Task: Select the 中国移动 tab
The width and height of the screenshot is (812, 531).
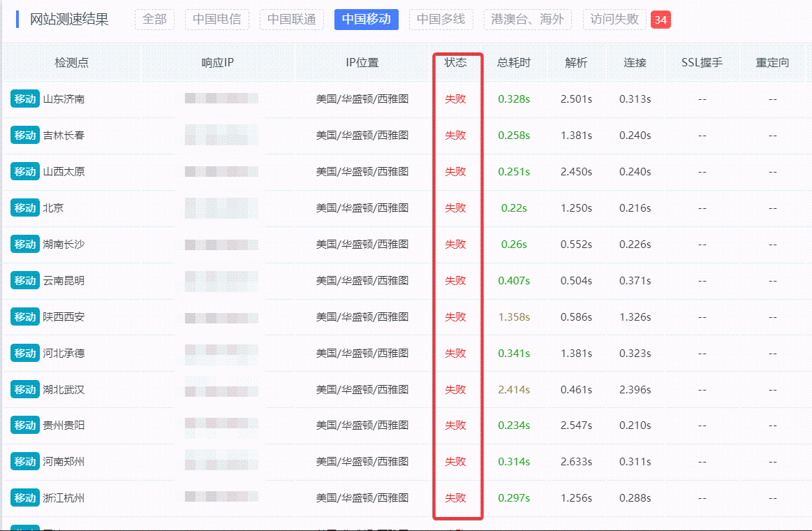Action: click(x=366, y=20)
